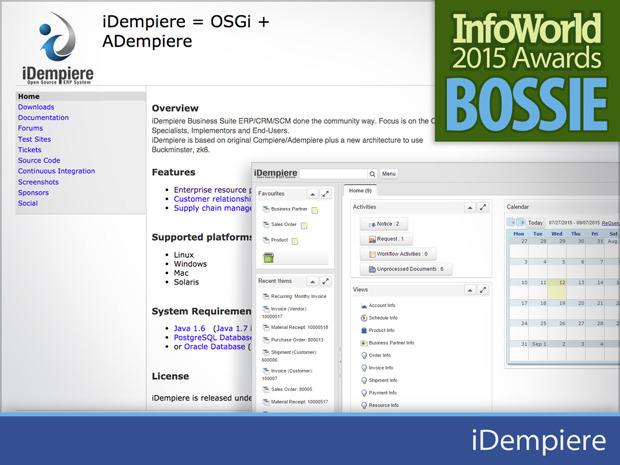Select calendar day 12
620x465 pixels.
click(557, 289)
